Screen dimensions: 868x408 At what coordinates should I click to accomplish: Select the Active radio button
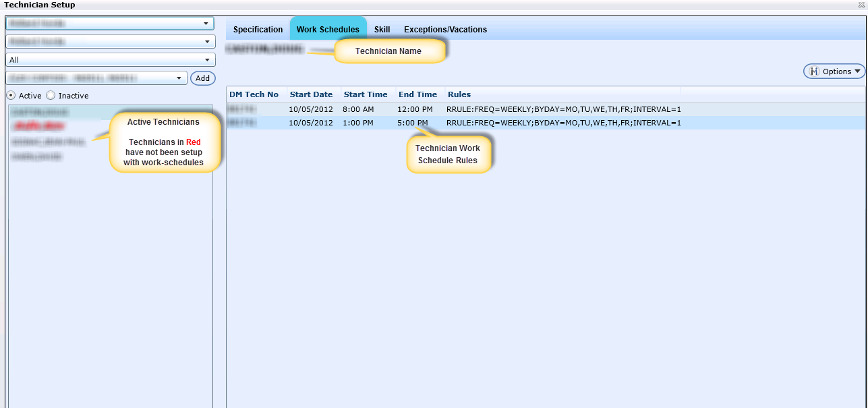11,96
